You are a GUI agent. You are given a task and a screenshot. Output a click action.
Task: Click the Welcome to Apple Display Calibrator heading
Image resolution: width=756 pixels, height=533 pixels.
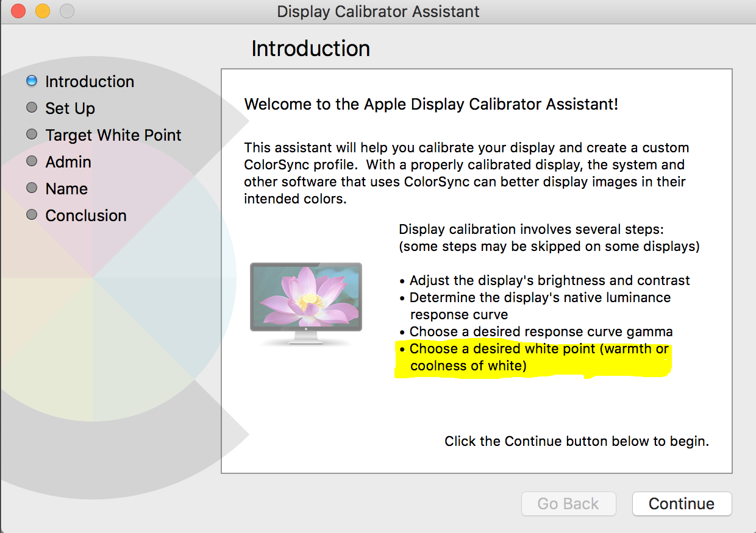pos(431,104)
